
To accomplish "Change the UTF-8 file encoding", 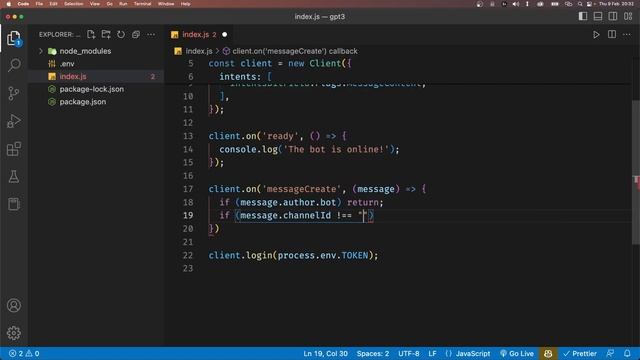I will [409, 353].
